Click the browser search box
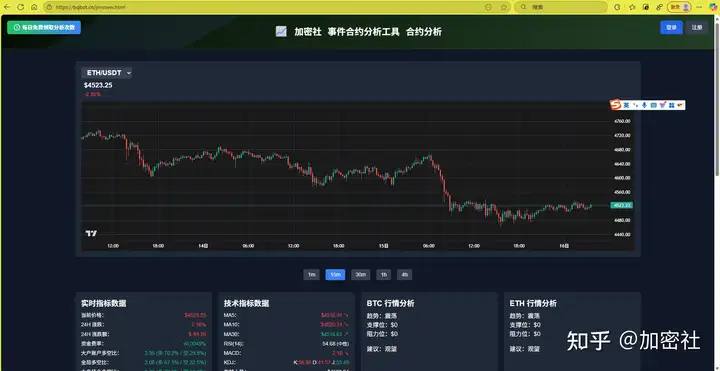Screen dimensions: 720x371 [x=561, y=7]
